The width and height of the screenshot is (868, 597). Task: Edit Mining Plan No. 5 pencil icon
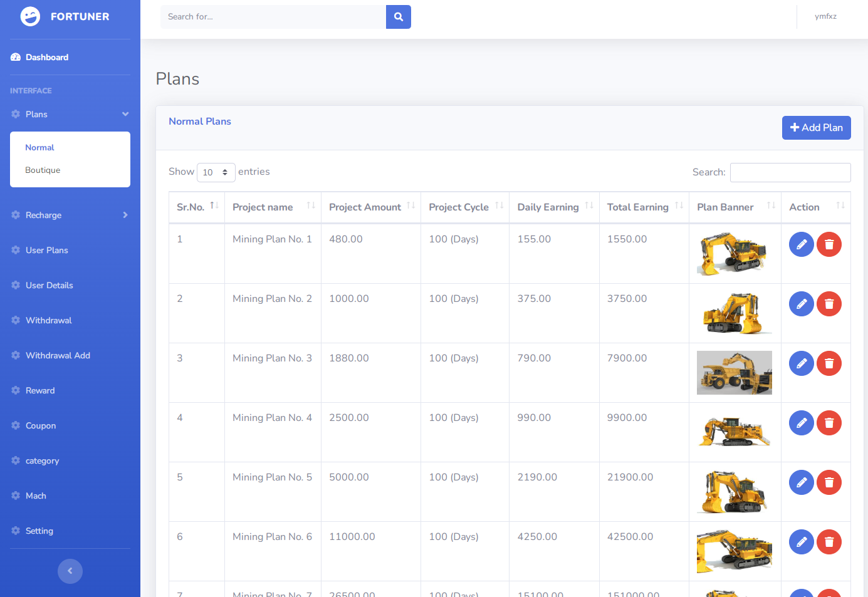pyautogui.click(x=801, y=482)
